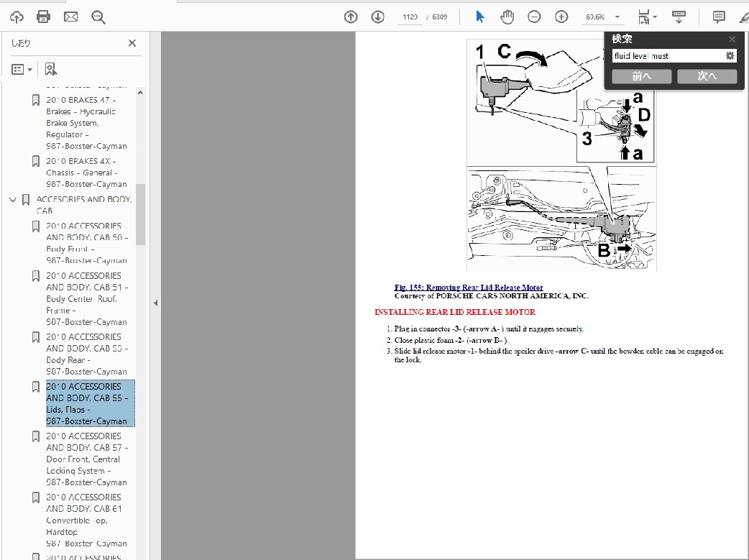The width and height of the screenshot is (749, 560).
Task: Open bookmark 2010 BRAKES 47 Hydraulic Brake System
Action: click(x=86, y=123)
